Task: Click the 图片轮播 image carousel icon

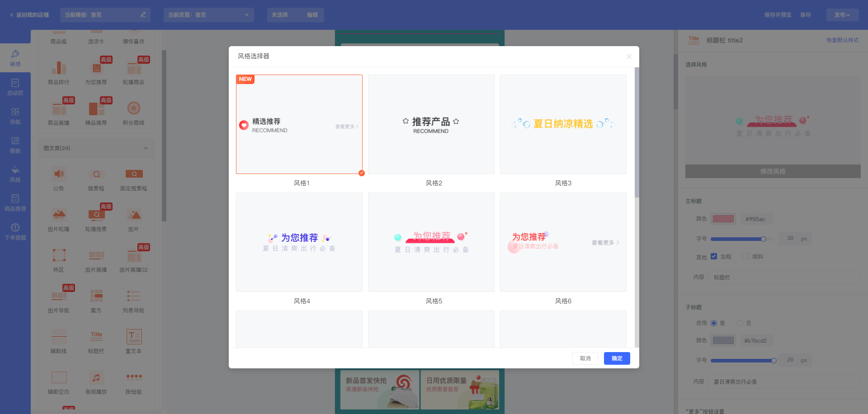Action: 59,215
